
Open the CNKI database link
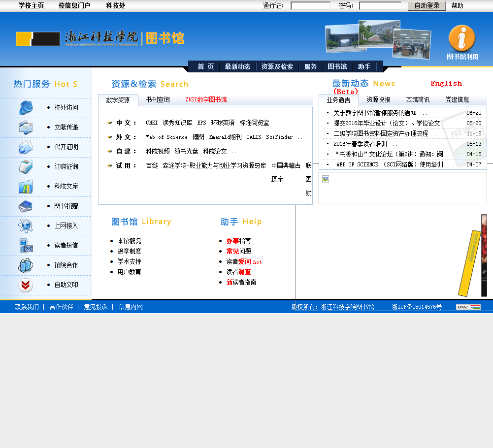click(152, 123)
